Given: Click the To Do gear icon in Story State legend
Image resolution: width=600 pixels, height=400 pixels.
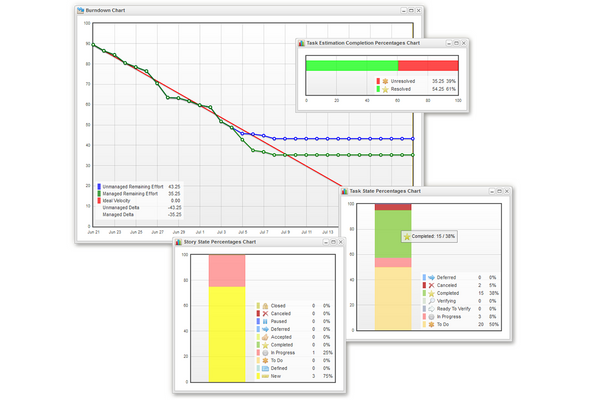Looking at the screenshot, I should [x=265, y=361].
